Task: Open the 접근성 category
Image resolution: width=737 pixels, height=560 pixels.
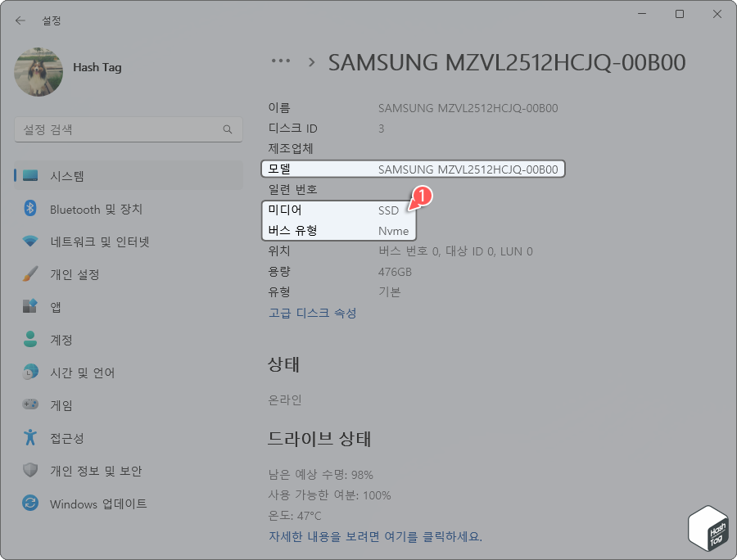Action: 129,438
